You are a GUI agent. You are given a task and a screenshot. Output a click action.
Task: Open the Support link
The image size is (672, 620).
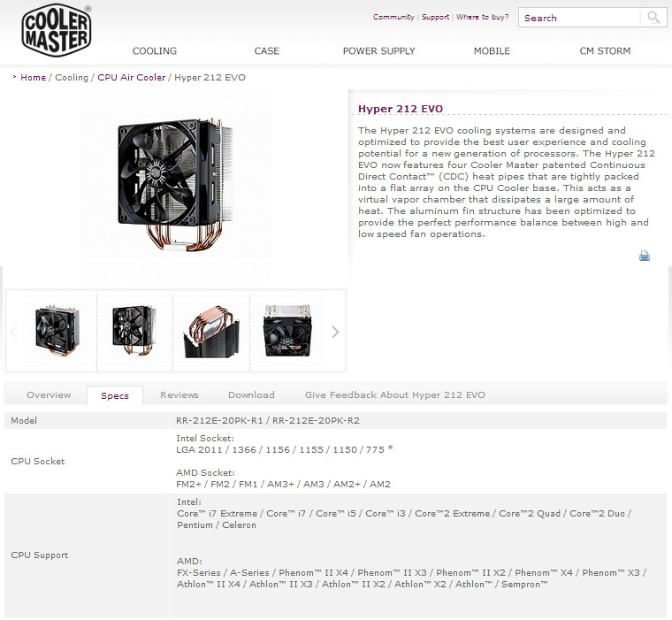[435, 17]
